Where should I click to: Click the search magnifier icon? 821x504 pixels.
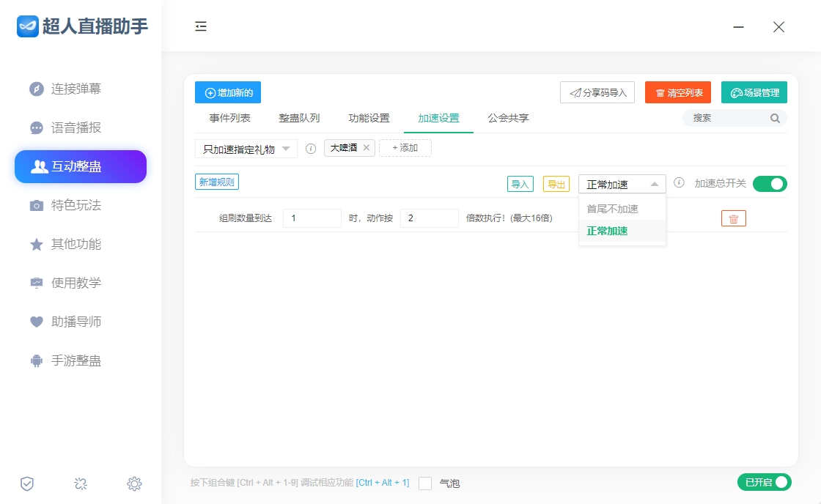click(775, 118)
